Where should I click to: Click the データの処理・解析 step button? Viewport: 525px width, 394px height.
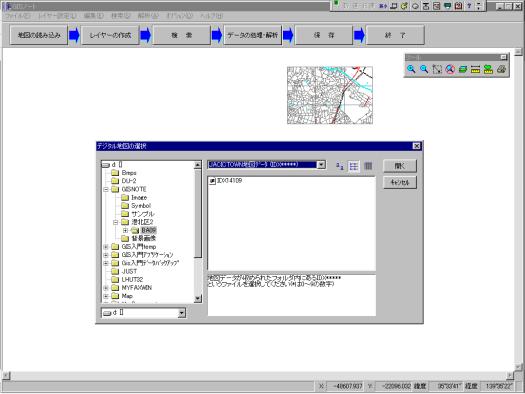[x=252, y=35]
